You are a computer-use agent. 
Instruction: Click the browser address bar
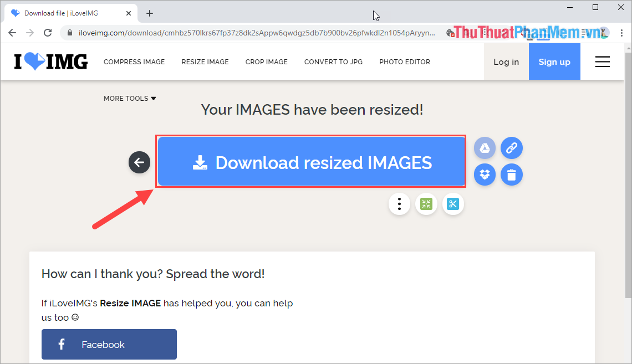click(249, 33)
